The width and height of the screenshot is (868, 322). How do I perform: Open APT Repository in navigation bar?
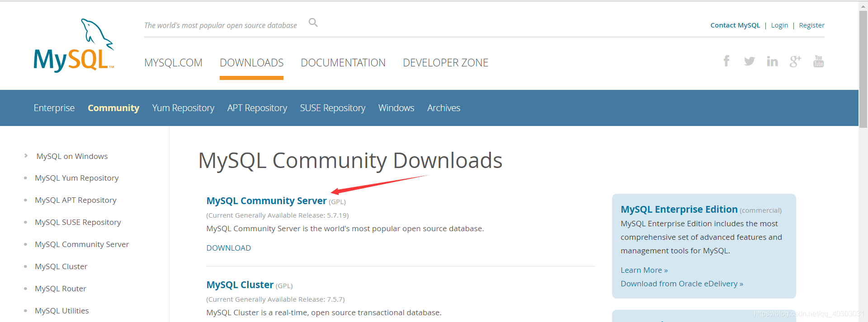click(257, 108)
